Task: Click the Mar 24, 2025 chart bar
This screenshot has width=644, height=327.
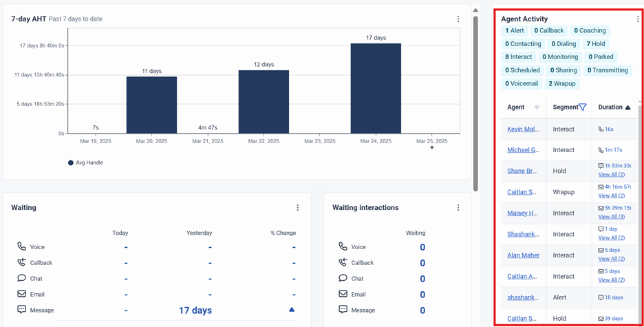Action: [376, 88]
